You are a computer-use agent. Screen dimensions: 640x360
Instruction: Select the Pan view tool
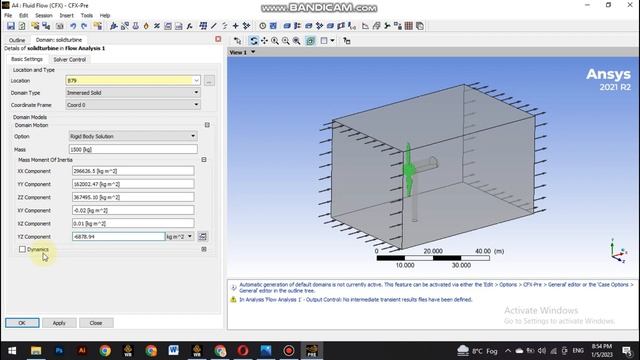264,41
